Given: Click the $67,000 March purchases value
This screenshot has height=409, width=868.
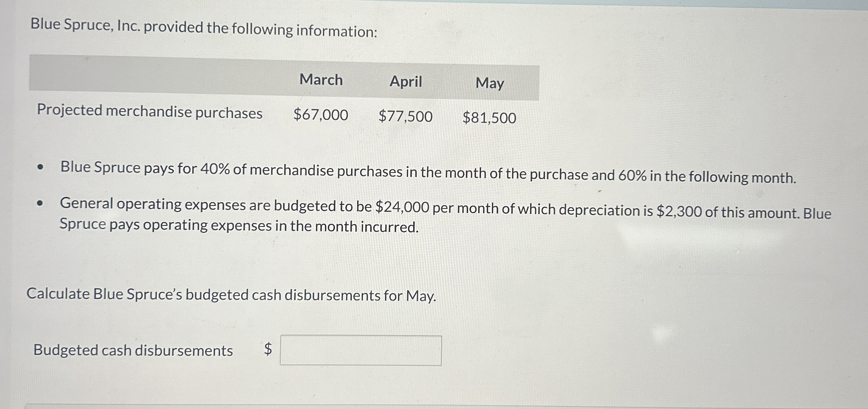Looking at the screenshot, I should pyautogui.click(x=320, y=115).
